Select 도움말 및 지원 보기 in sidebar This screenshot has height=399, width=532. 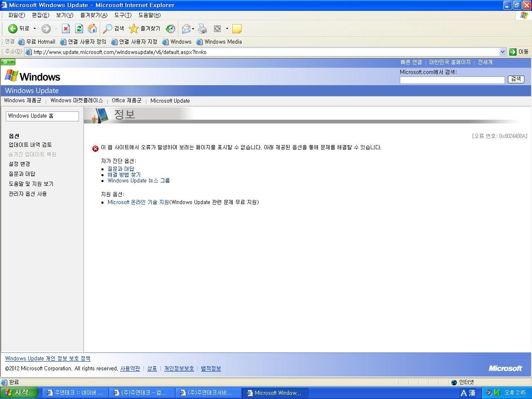tap(31, 184)
